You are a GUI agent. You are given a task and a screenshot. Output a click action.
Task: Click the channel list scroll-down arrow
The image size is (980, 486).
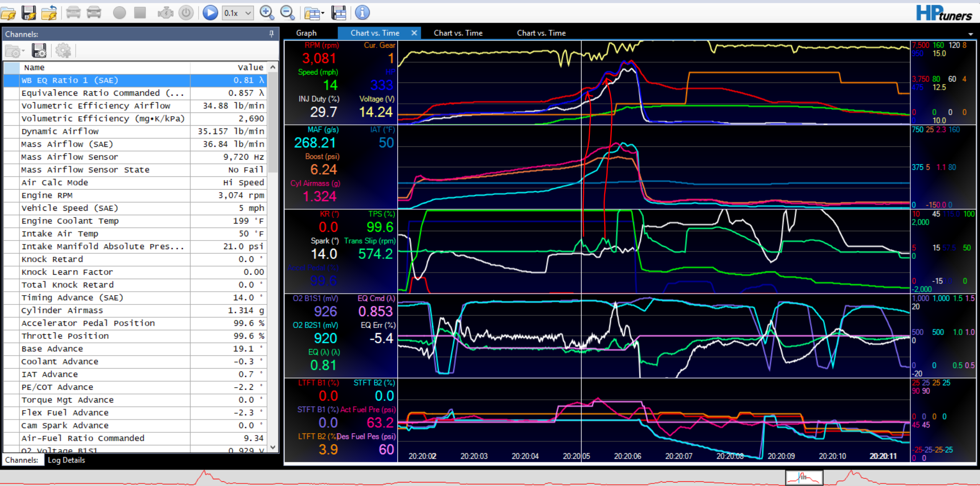pyautogui.click(x=273, y=447)
